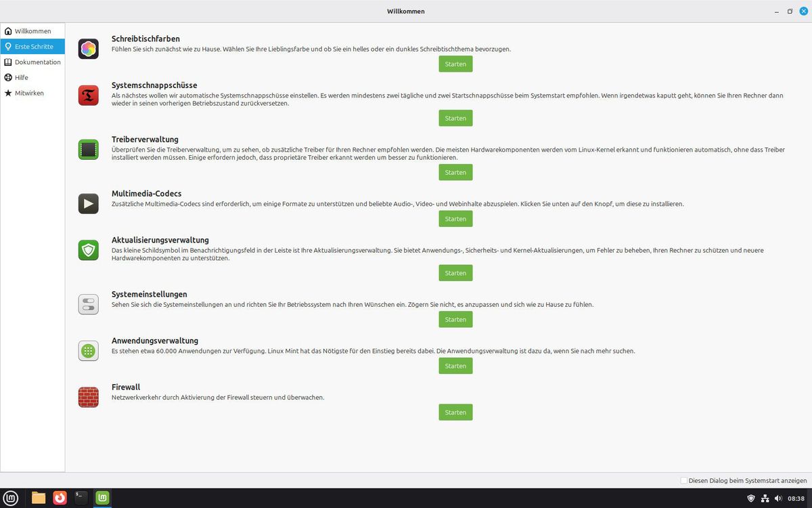The height and width of the screenshot is (508, 812).
Task: Click the red Systemschnappschüsse Timeshift icon
Action: (x=89, y=95)
